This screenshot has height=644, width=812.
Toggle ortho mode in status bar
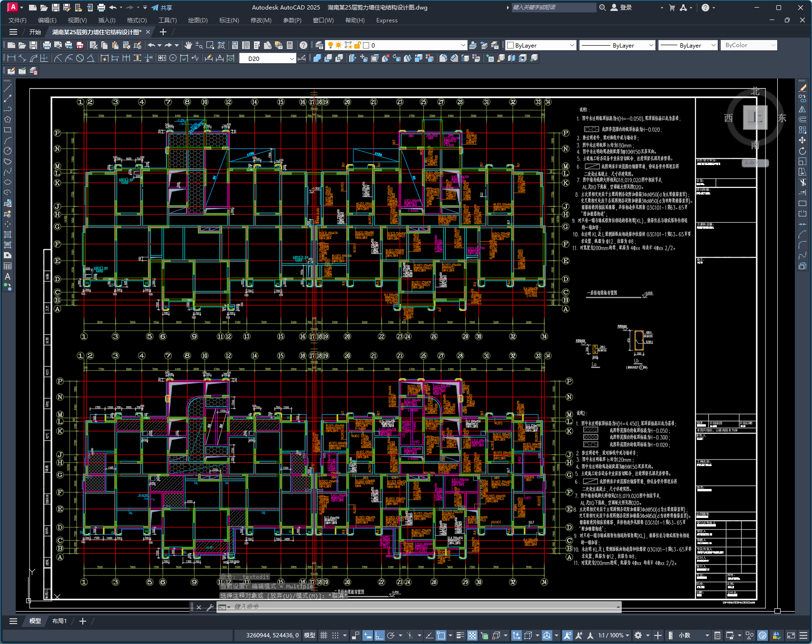[x=379, y=635]
